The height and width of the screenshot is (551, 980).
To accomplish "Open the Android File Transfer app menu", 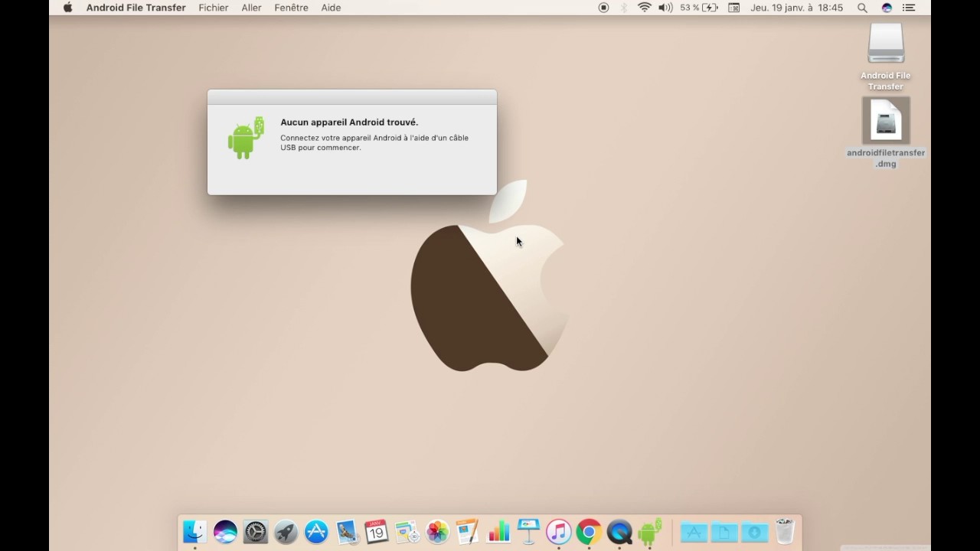I will 136,8.
